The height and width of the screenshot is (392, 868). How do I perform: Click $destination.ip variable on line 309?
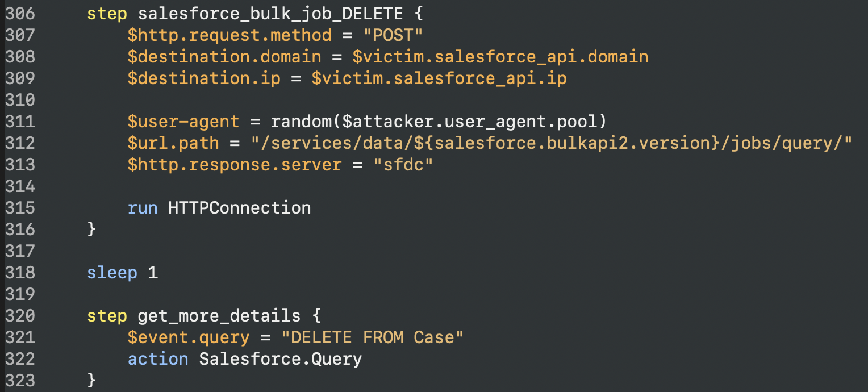click(x=204, y=78)
